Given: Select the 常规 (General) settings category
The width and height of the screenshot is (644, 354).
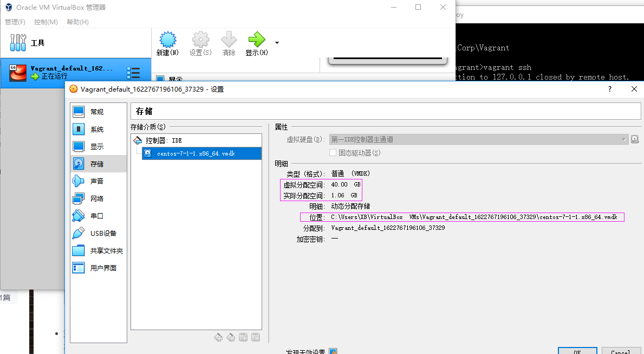Looking at the screenshot, I should 98,112.
